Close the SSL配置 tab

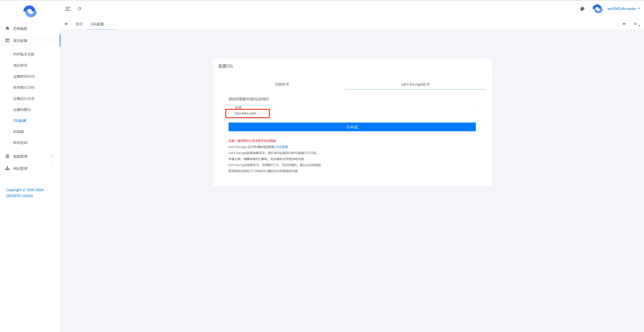tap(109, 24)
